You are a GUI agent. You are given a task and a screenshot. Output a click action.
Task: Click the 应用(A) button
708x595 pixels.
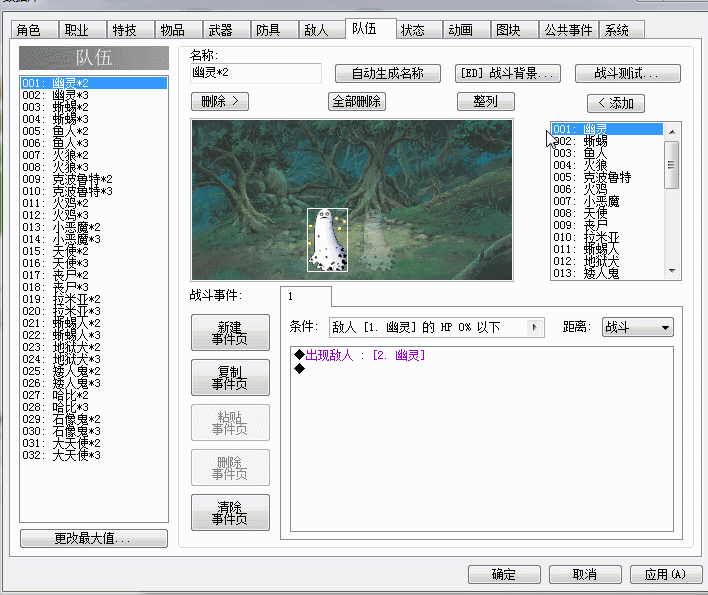(666, 574)
